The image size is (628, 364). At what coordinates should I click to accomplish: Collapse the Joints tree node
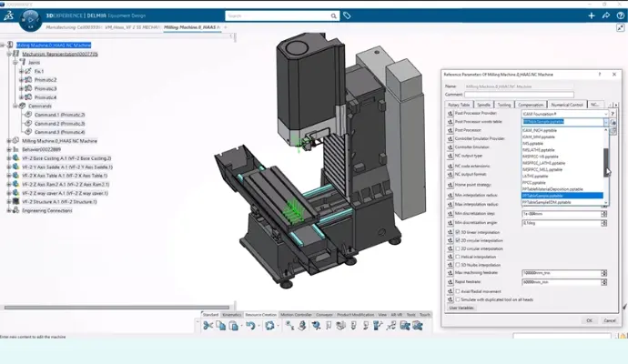(x=15, y=63)
